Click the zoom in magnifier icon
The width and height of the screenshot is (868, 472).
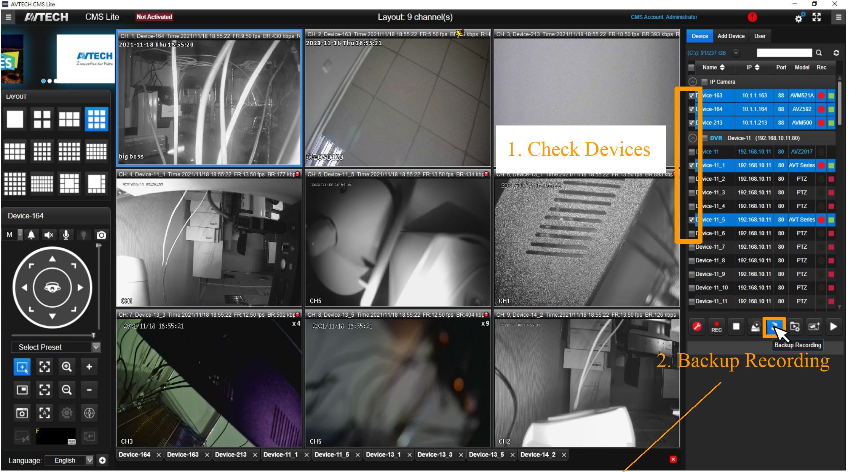click(x=67, y=367)
